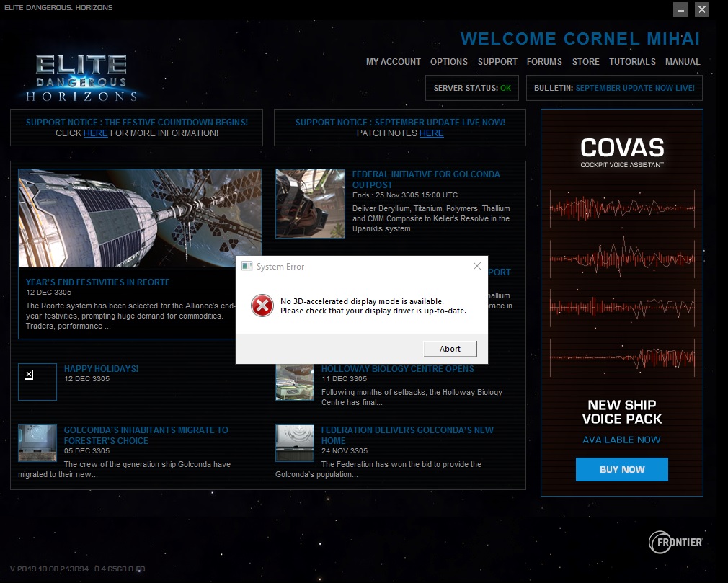
Task: Click Holloway Biology Centre thumbnail
Action: [x=294, y=382]
